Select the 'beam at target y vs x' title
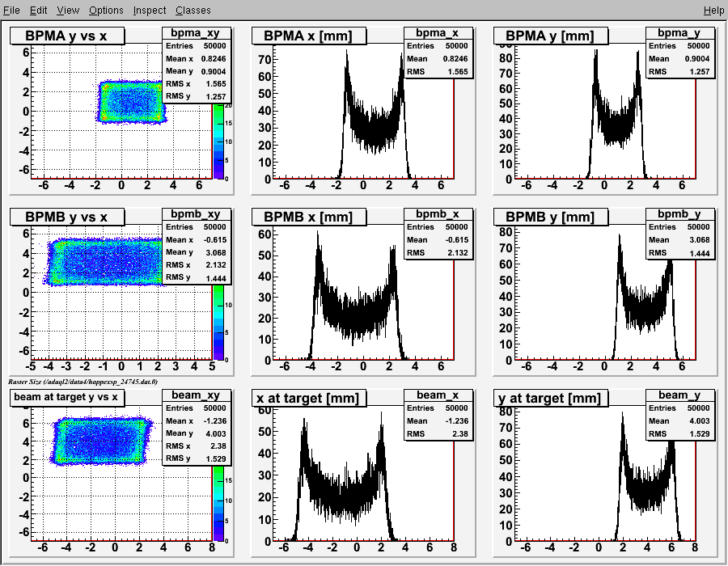 coord(67,398)
